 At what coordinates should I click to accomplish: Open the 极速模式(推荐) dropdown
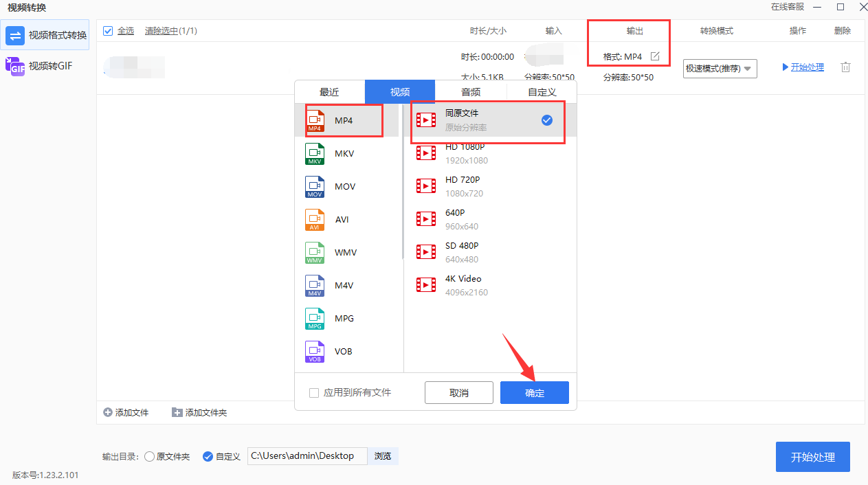[x=719, y=69]
